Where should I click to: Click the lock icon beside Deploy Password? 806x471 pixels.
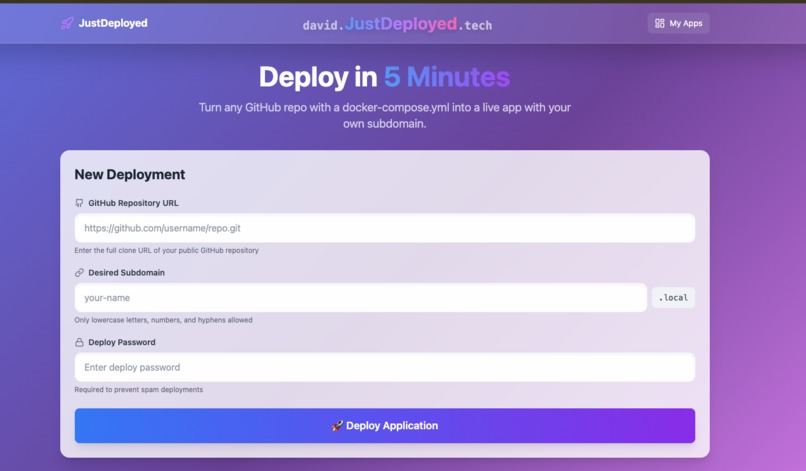click(x=79, y=342)
